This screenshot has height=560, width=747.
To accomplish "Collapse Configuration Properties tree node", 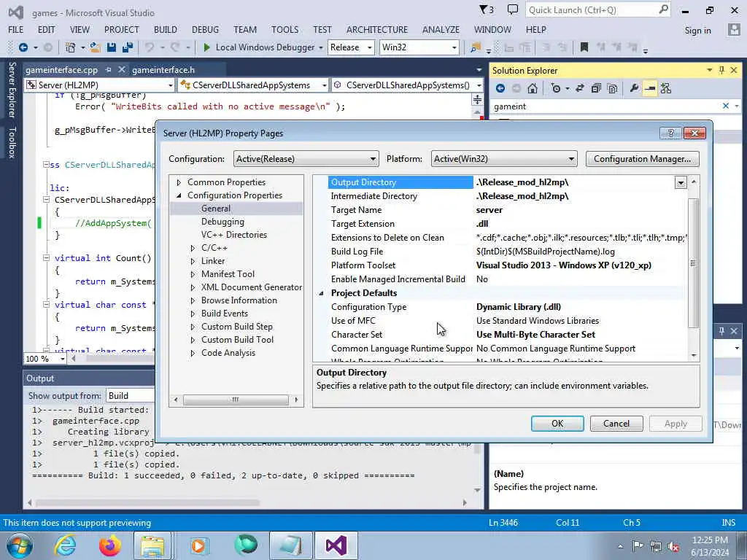I will point(179,195).
